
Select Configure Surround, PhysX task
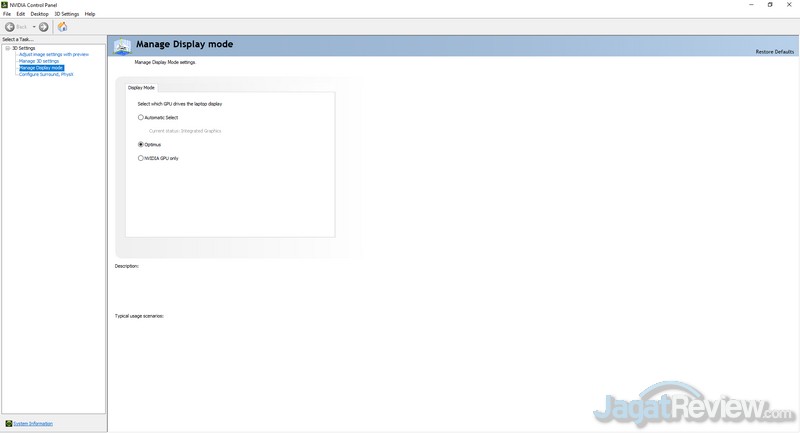pos(46,74)
